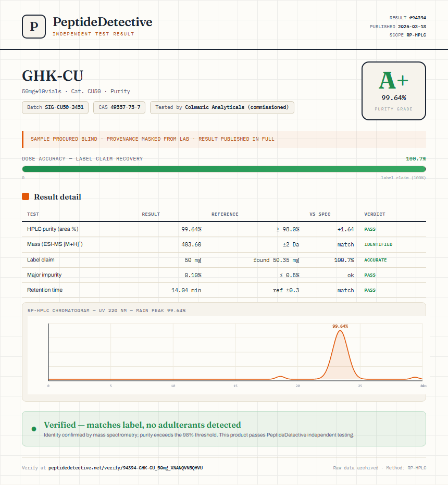Click the TEST column header
Viewport: 448px width, 485px height.
pos(33,214)
